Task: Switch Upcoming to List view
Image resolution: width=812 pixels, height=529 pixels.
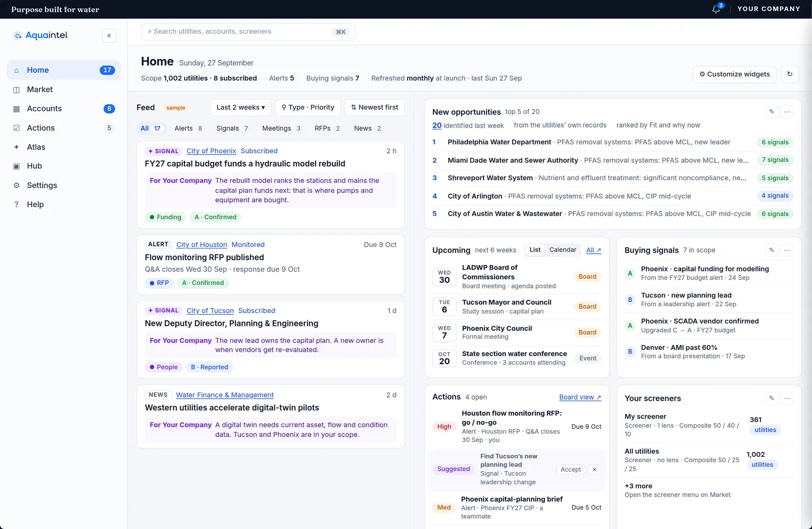Action: pos(535,250)
